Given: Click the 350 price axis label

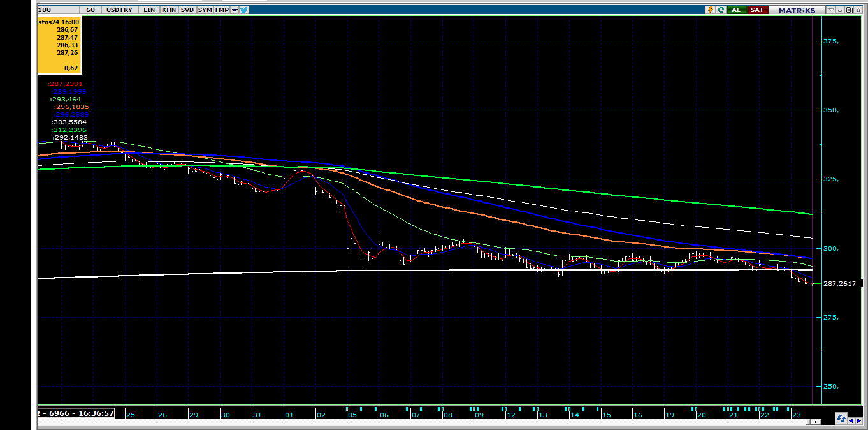Looking at the screenshot, I should click(x=830, y=110).
